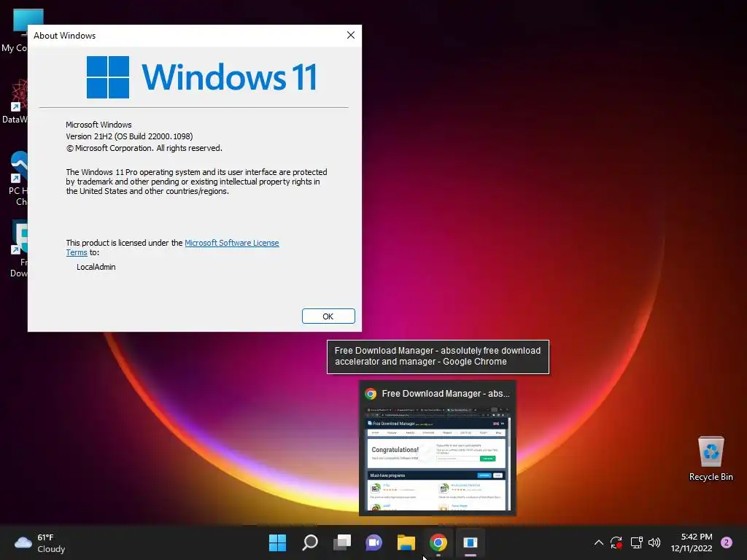747x560 pixels.
Task: Select the DataW desktop shortcut
Action: pos(15,101)
